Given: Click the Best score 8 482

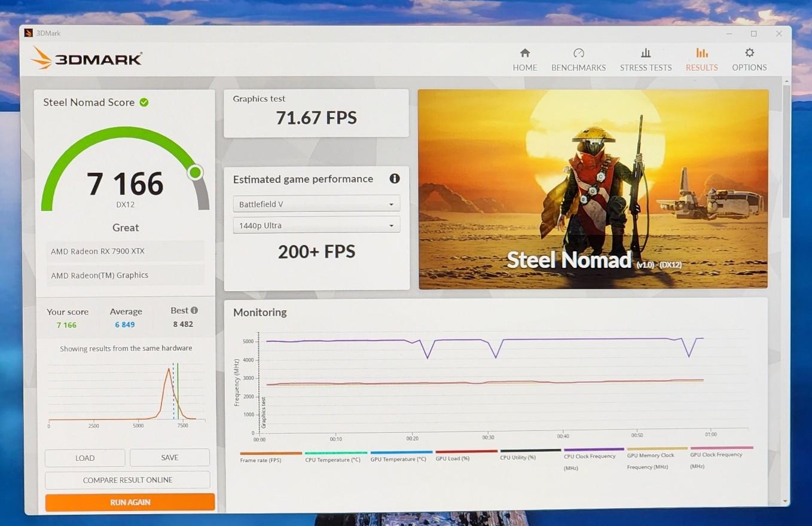Looking at the screenshot, I should (x=183, y=324).
